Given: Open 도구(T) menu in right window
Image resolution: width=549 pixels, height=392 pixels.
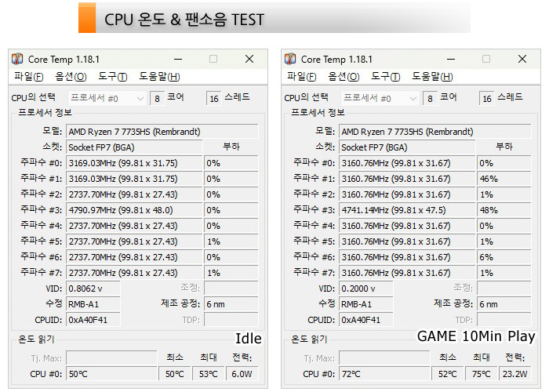Looking at the screenshot, I should coord(385,77).
